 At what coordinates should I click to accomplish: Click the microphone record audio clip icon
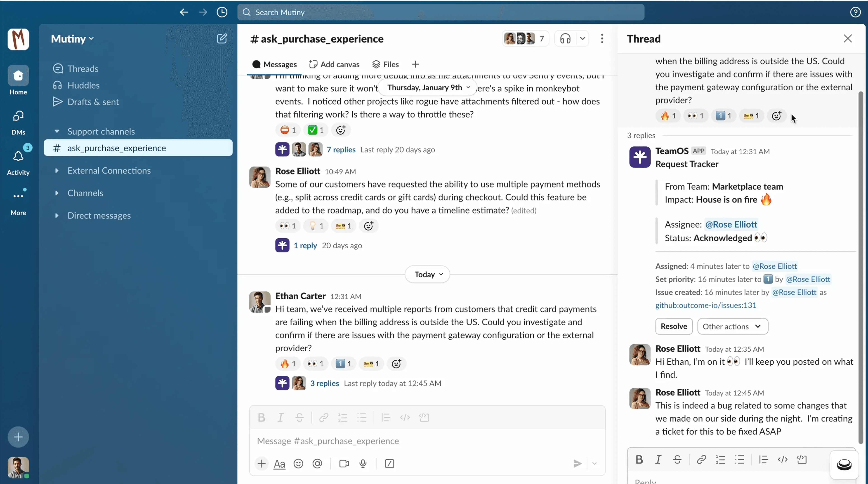click(x=363, y=464)
